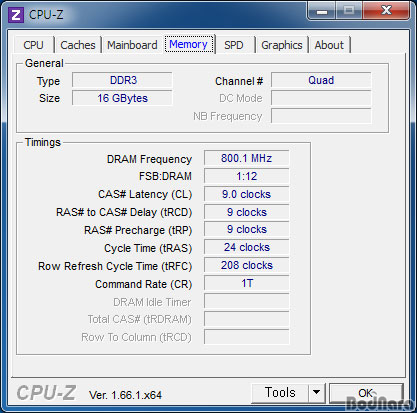Click the empty DRAM Idle Timer field
The height and width of the screenshot is (413, 417).
click(246, 301)
